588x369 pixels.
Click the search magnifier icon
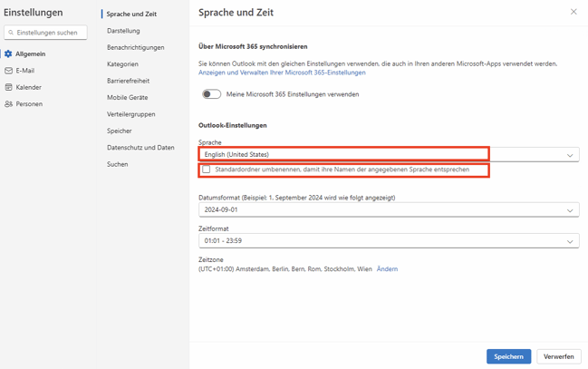point(11,33)
